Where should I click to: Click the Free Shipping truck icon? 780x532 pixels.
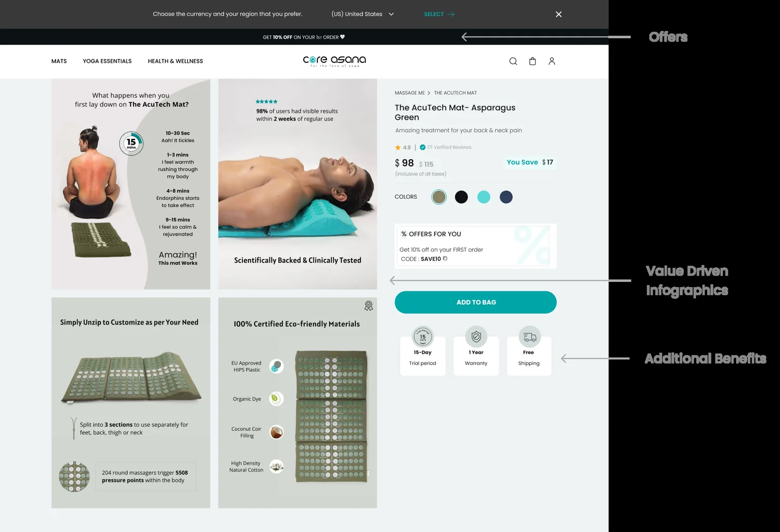click(x=530, y=337)
